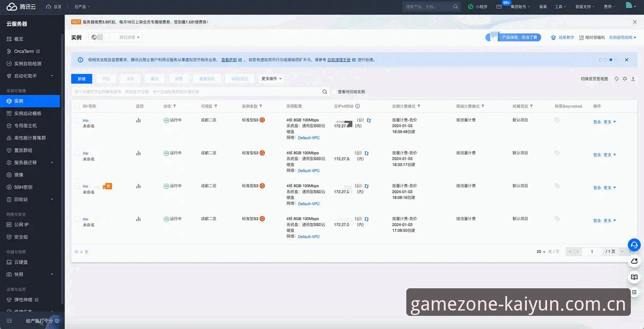Select all instances header checkbox

[x=77, y=106]
